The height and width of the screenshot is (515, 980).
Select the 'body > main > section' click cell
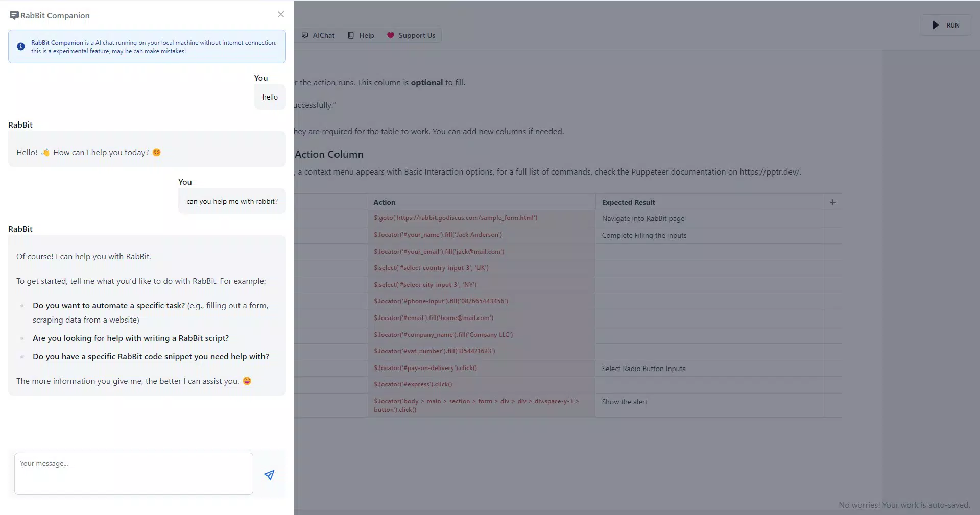pos(481,405)
